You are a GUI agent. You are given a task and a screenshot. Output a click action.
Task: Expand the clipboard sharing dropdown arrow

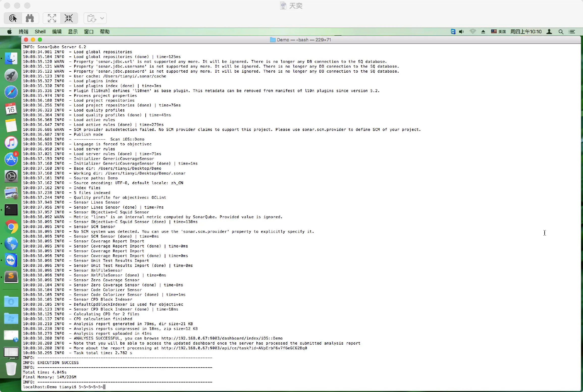(x=102, y=18)
